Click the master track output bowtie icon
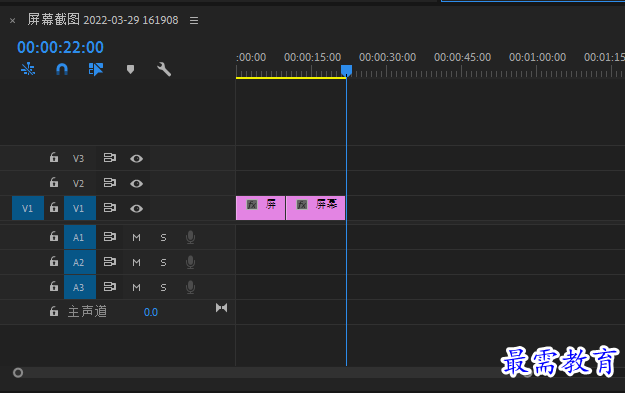The width and height of the screenshot is (625, 393). [222, 308]
